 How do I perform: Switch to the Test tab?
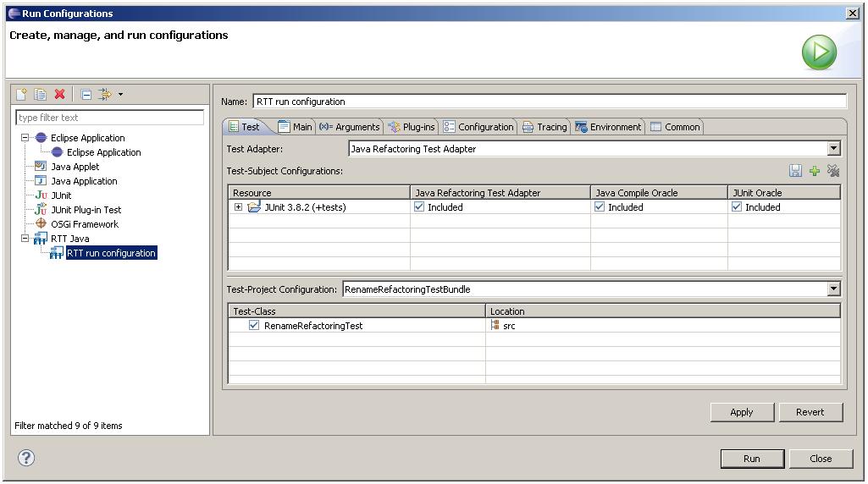point(245,127)
